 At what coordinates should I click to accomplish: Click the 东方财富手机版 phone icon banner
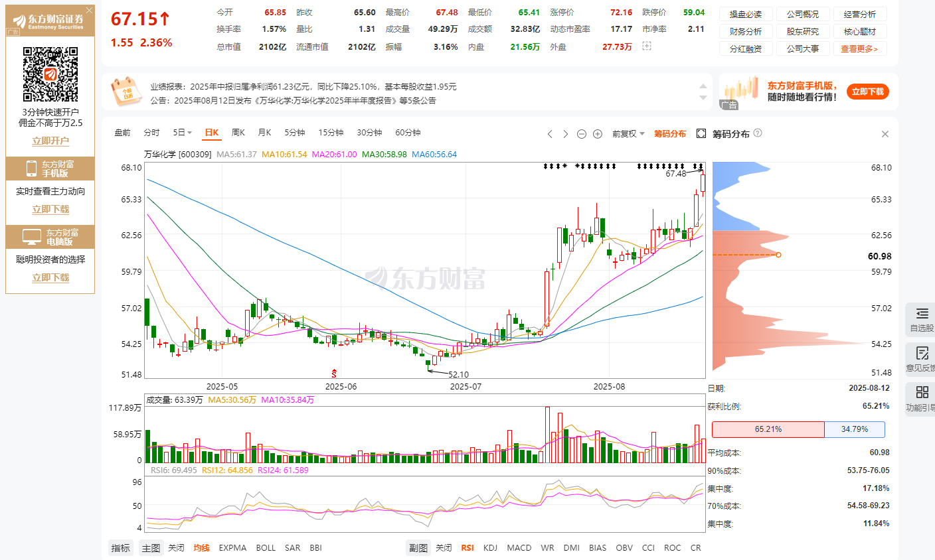pyautogui.click(x=50, y=169)
